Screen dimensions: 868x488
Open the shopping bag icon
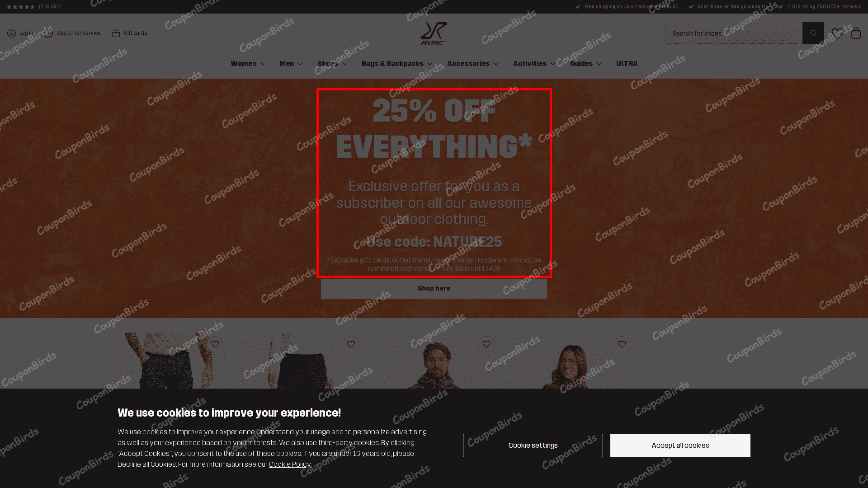[856, 33]
